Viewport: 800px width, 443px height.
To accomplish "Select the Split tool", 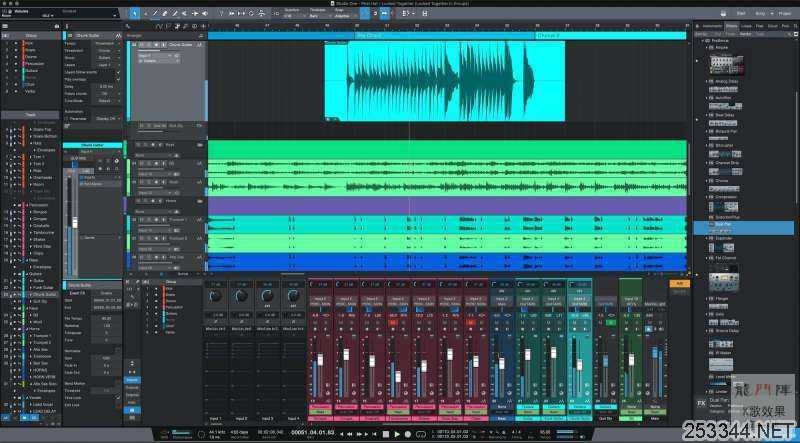I will point(155,13).
